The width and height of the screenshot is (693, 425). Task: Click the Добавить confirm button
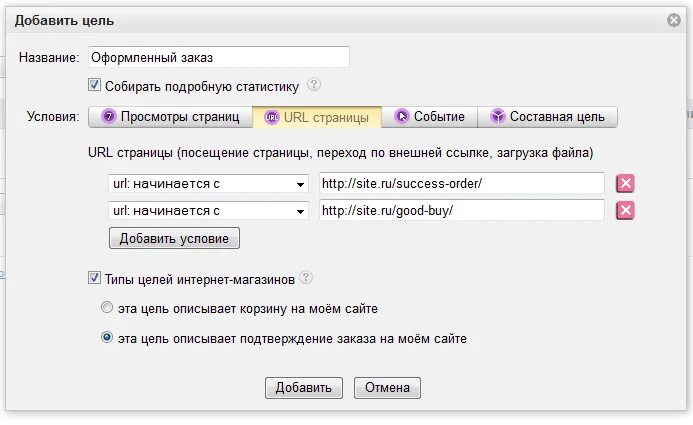pyautogui.click(x=304, y=387)
